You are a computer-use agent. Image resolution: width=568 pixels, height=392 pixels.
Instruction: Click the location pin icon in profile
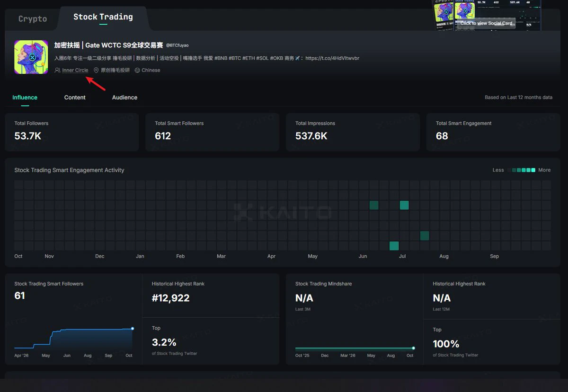tap(96, 70)
